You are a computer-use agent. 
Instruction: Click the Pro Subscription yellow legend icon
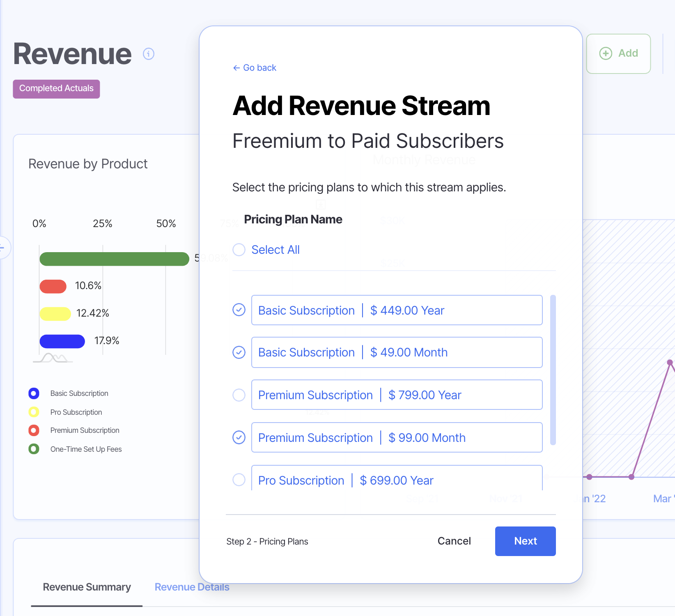(34, 412)
